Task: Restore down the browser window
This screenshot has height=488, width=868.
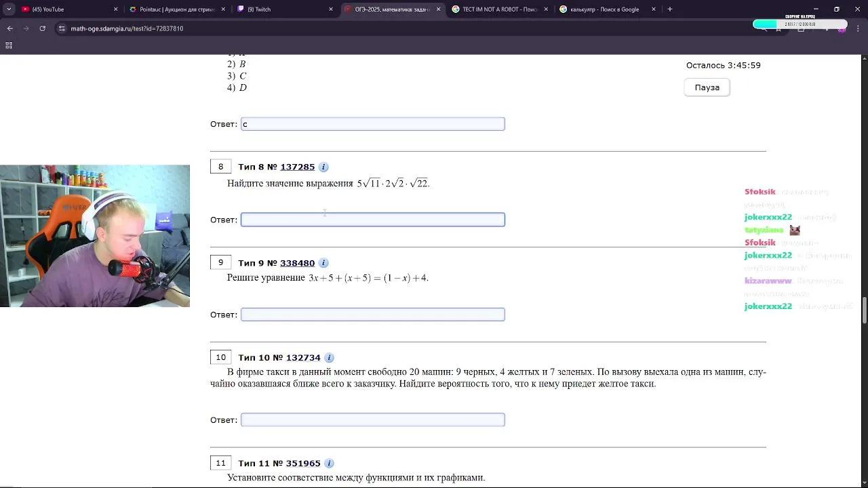Action: coord(836,9)
